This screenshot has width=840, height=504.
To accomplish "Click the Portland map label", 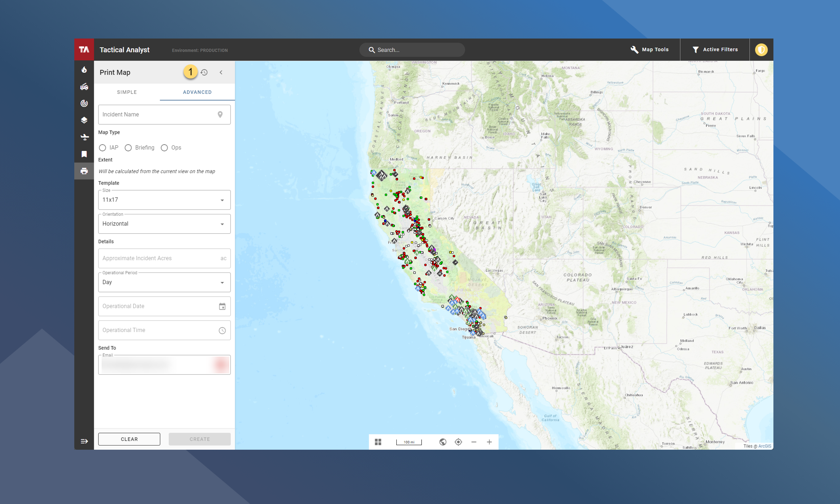I will click(x=402, y=103).
